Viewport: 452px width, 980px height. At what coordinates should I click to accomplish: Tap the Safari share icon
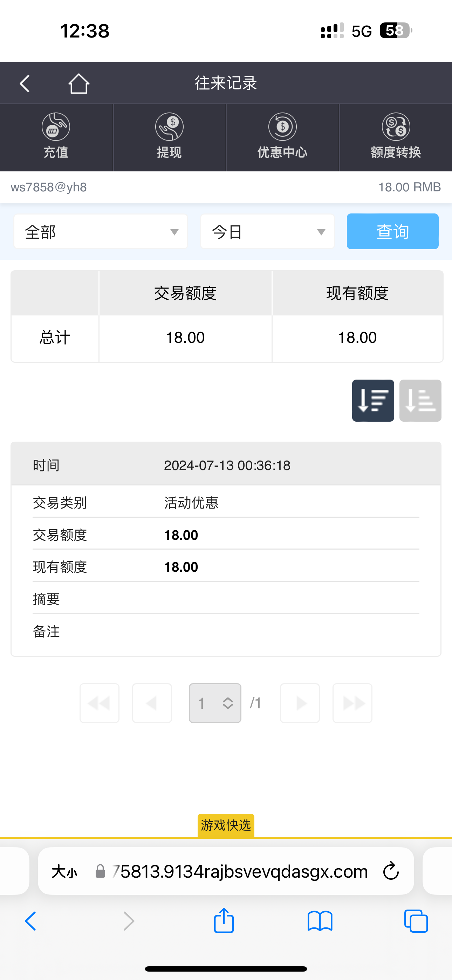pyautogui.click(x=224, y=921)
